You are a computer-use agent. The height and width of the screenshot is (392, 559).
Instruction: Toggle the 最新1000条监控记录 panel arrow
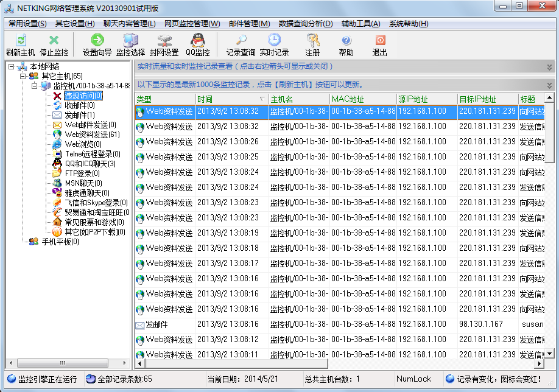point(549,85)
